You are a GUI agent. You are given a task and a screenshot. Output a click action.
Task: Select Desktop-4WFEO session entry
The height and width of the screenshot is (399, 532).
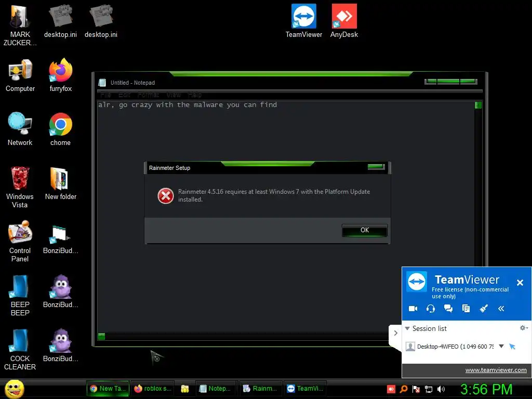coord(455,347)
